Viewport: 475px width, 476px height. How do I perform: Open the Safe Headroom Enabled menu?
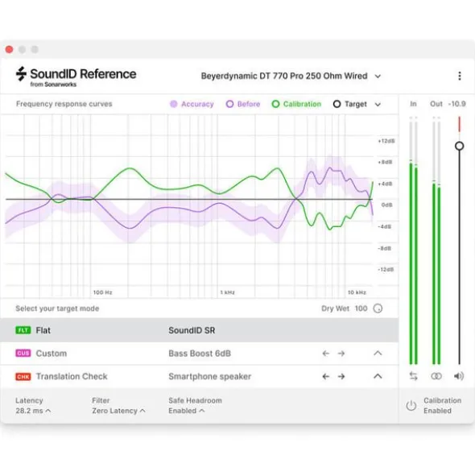pyautogui.click(x=187, y=411)
